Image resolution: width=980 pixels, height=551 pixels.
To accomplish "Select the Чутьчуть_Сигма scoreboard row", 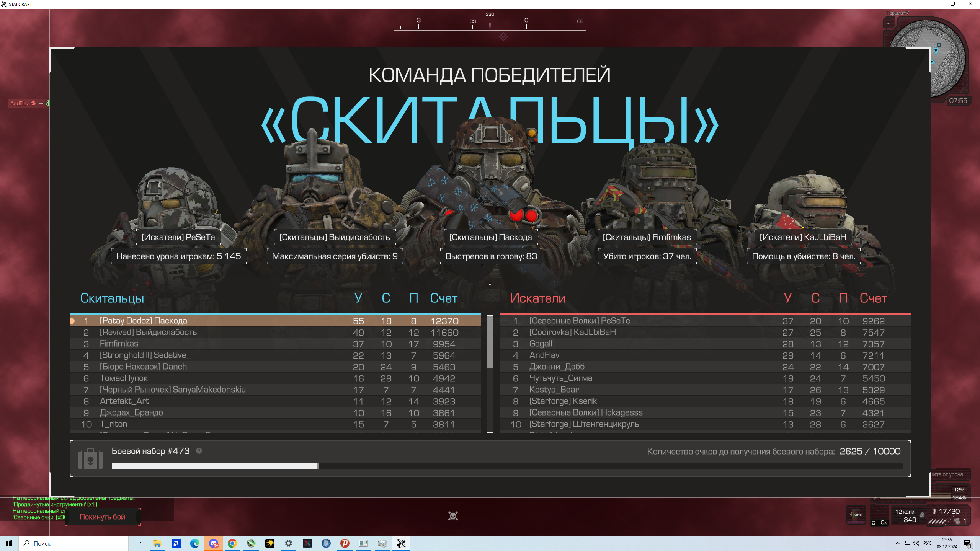I will tap(705, 378).
